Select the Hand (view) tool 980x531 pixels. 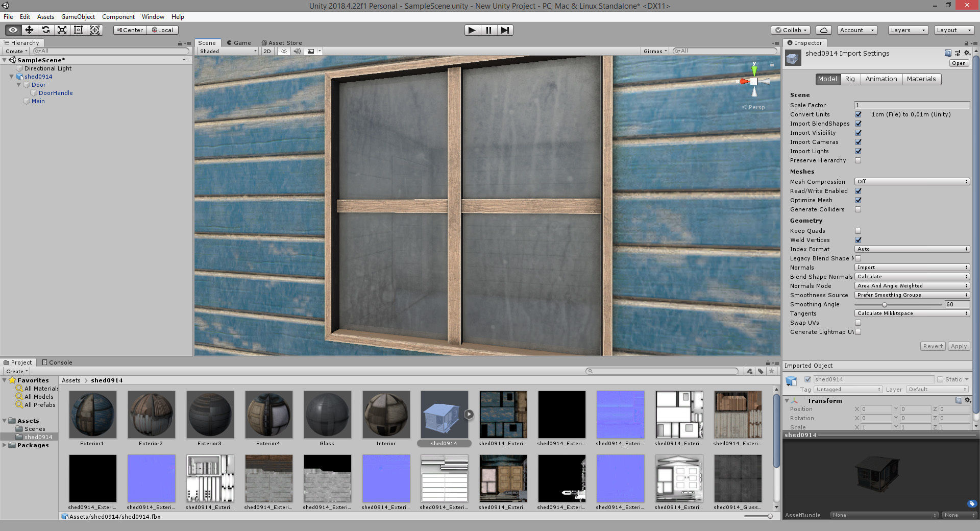(13, 30)
